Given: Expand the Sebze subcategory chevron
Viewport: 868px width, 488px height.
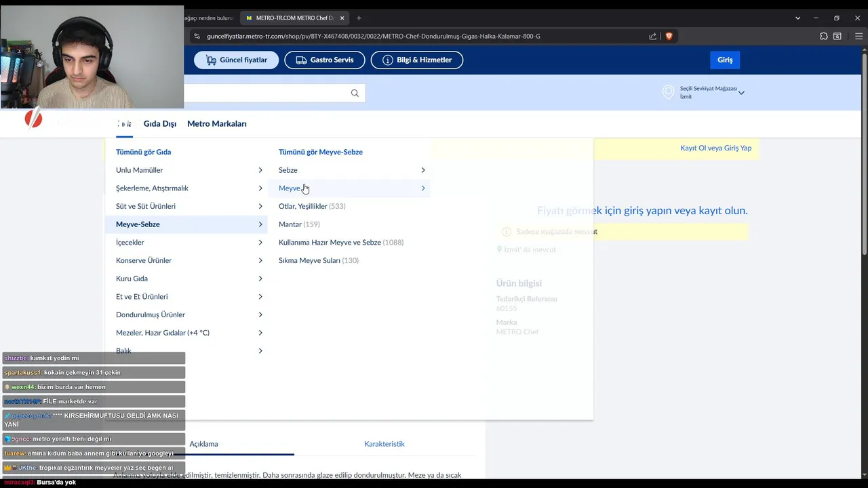Looking at the screenshot, I should (x=423, y=170).
